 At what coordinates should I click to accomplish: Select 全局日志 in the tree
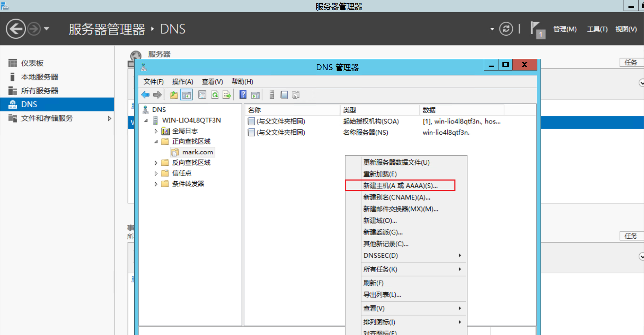[185, 131]
